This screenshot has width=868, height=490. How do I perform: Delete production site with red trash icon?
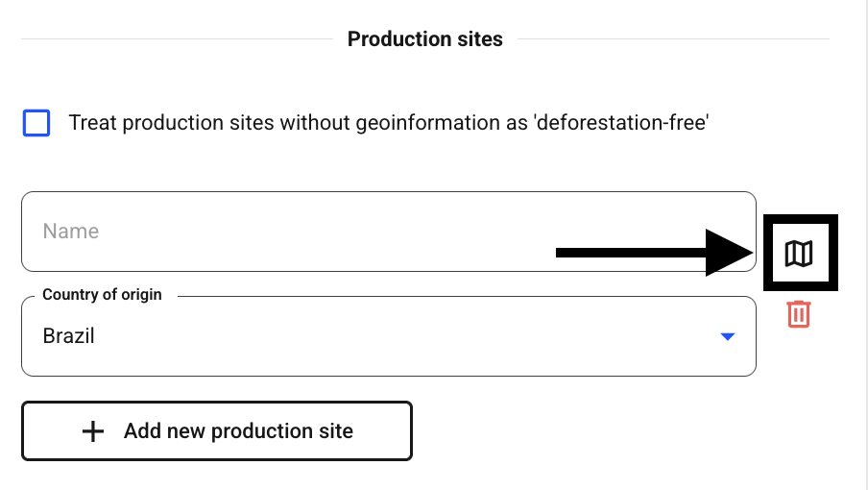tap(799, 314)
